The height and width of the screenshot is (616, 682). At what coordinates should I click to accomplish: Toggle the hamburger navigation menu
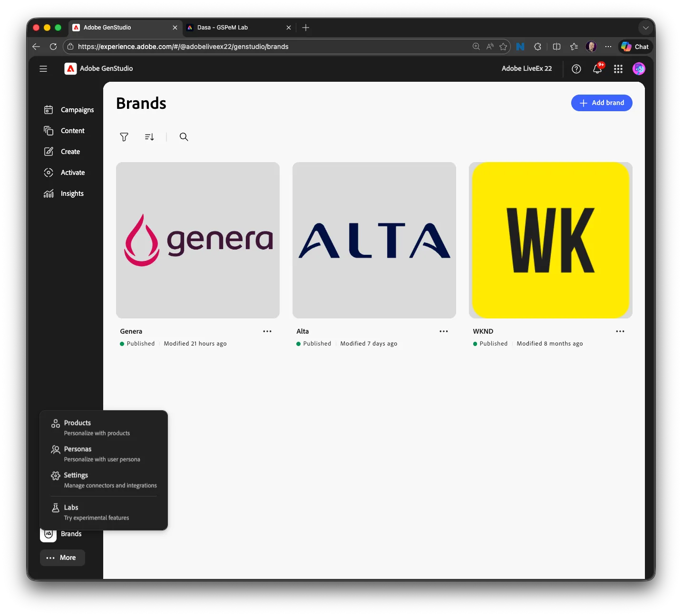point(43,69)
